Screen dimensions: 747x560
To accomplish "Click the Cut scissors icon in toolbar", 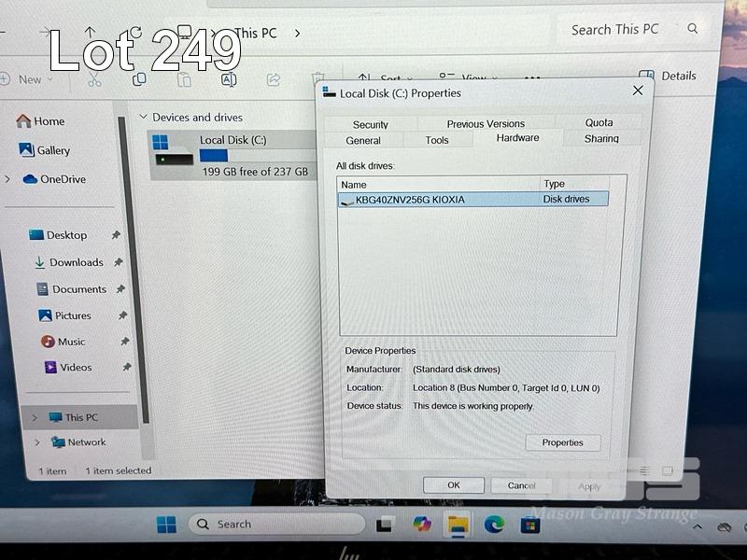I will (94, 80).
